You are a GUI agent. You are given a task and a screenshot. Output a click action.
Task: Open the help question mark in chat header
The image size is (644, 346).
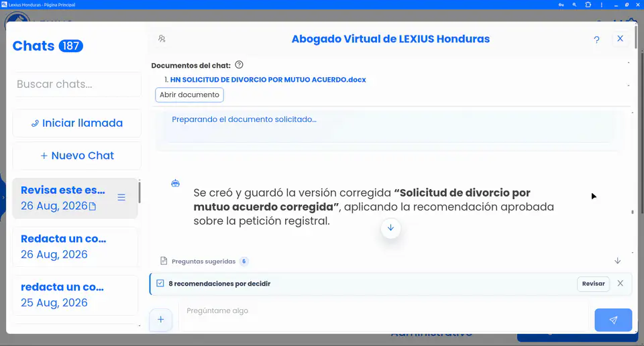click(596, 40)
